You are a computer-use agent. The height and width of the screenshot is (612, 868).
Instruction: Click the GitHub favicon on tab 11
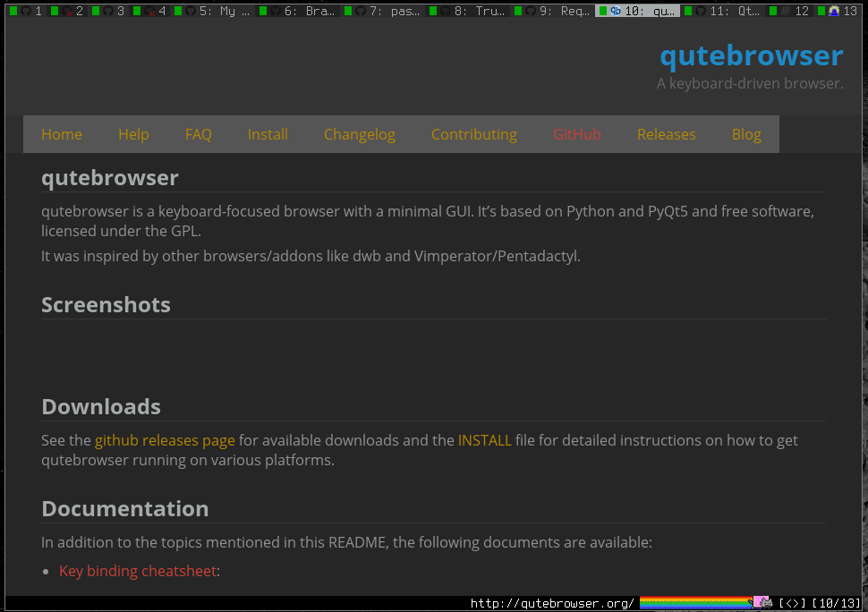(x=701, y=11)
